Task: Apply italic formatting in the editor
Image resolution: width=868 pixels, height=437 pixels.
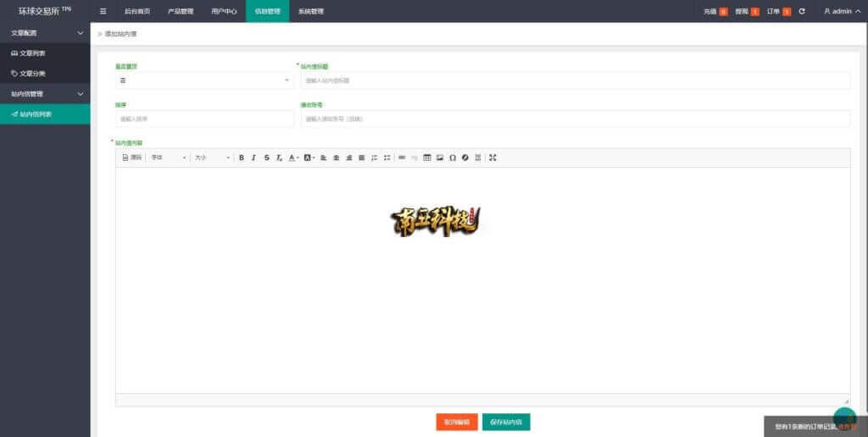Action: (253, 158)
